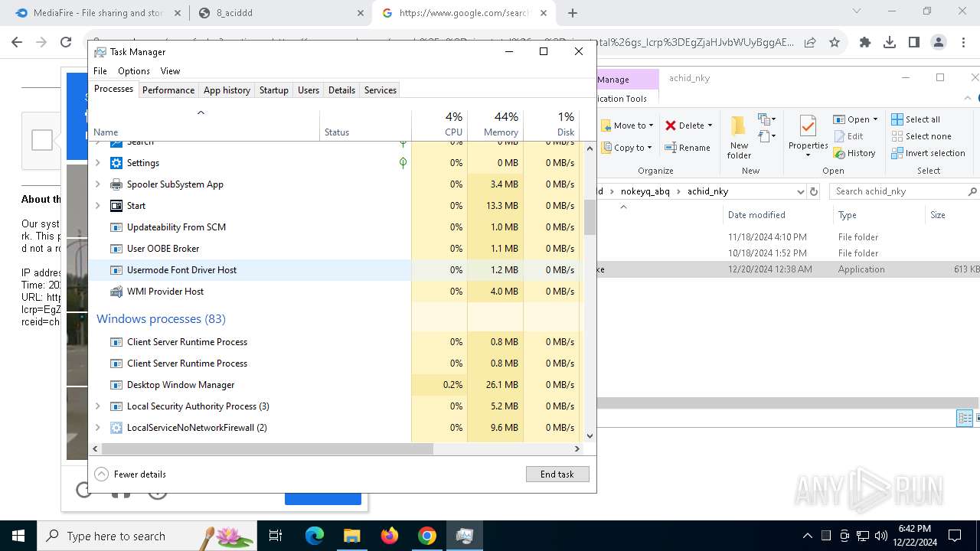Screen dimensions: 980x551
Task: Click Windows processes (83) group header
Action: click(x=161, y=319)
